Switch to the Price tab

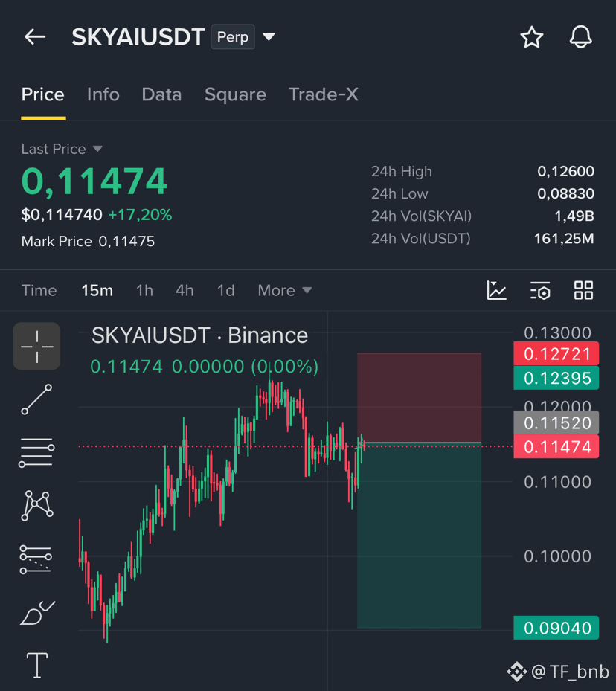[43, 94]
